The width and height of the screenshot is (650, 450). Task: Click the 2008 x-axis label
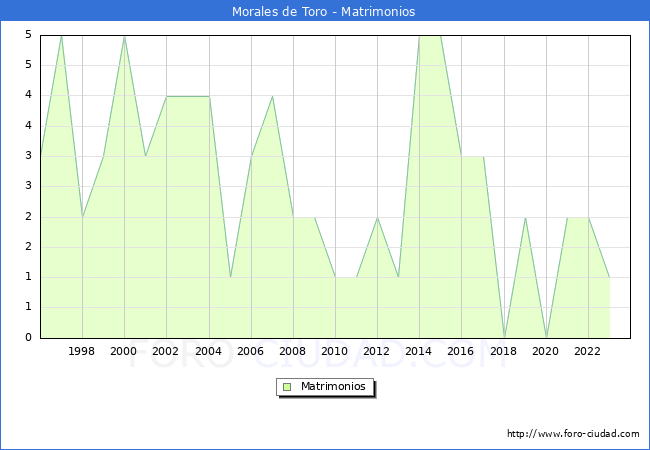point(292,351)
